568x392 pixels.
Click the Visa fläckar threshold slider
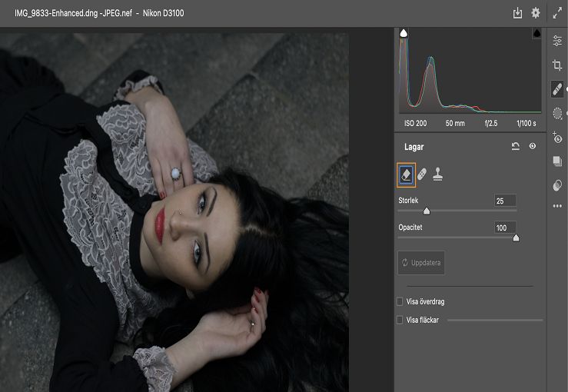pos(495,321)
